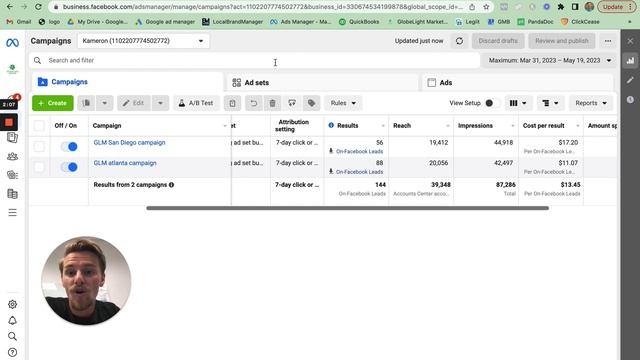Click the Edit button
Screen dimensions: 640x360
pos(134,103)
